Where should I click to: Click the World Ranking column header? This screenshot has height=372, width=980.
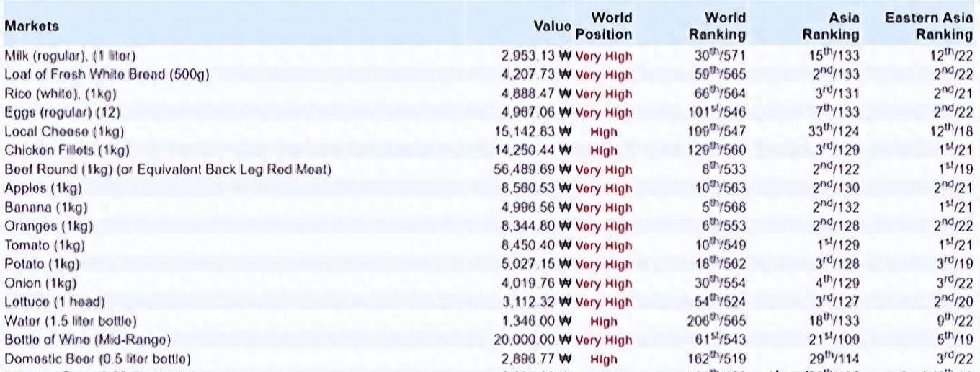pyautogui.click(x=717, y=26)
